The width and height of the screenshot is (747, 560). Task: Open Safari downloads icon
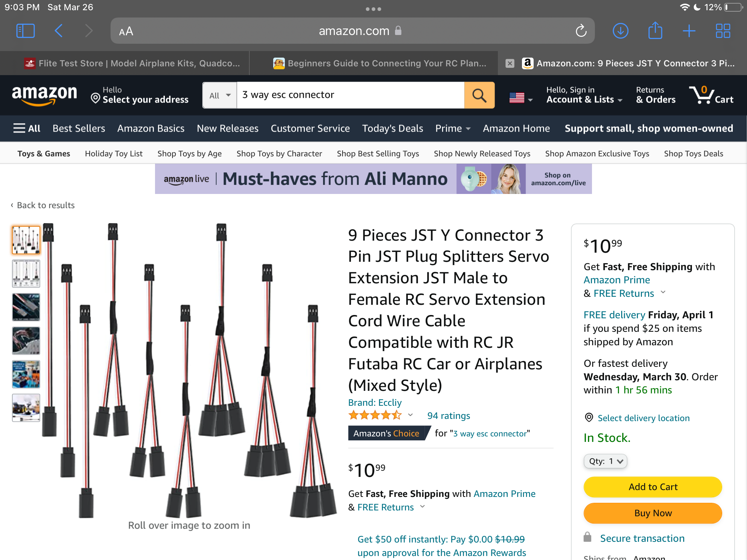620,31
